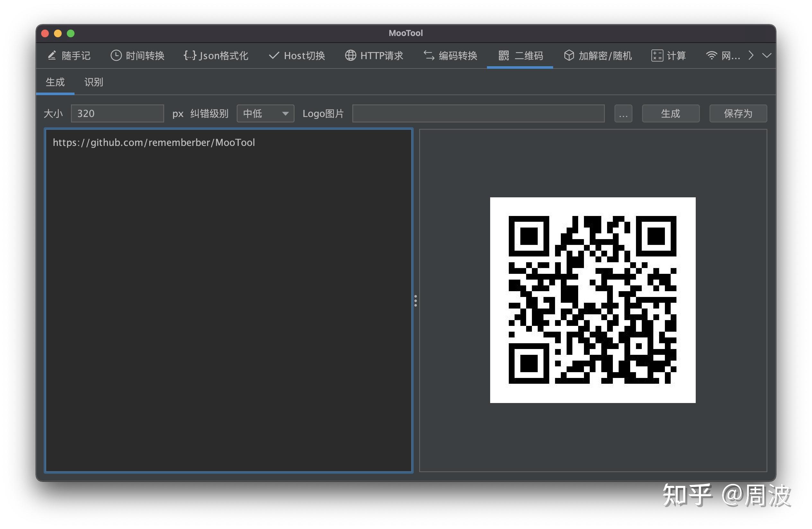The height and width of the screenshot is (529, 812).
Task: Open the hidden tools dropdown arrow
Action: point(767,55)
